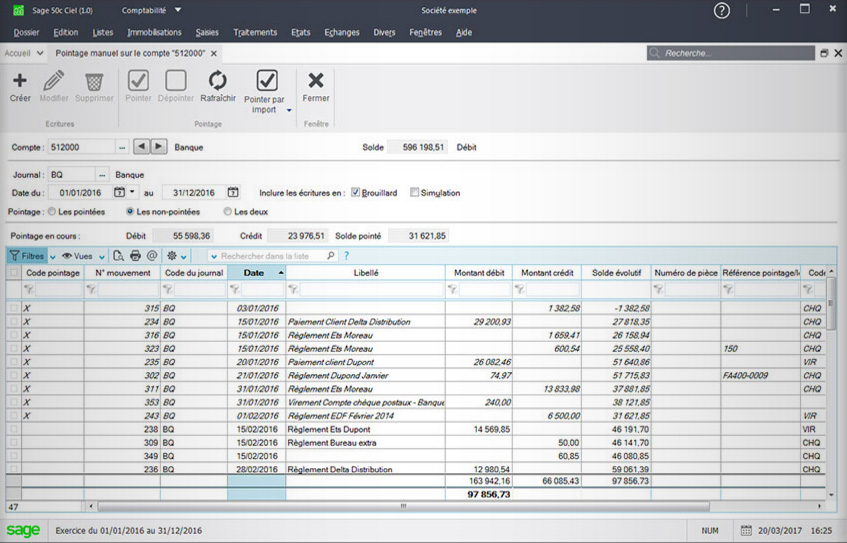Click the print preview icon in list toolbar
847x543 pixels.
(118, 256)
